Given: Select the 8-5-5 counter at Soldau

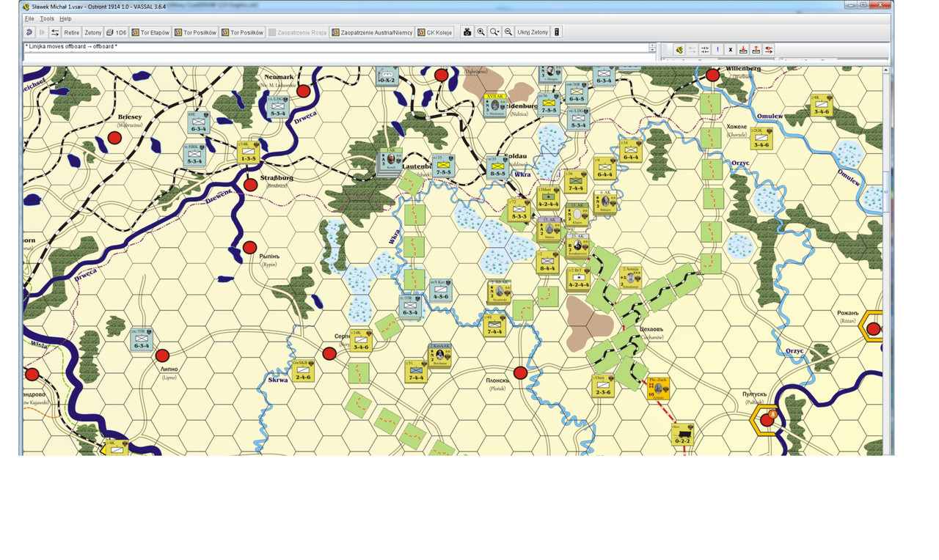Looking at the screenshot, I should point(498,168).
